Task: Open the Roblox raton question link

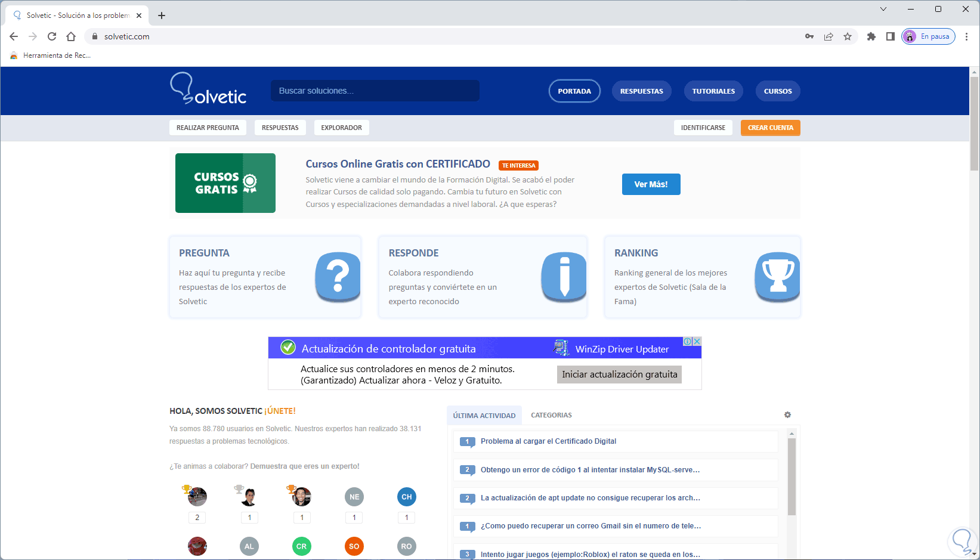Action: (x=591, y=555)
